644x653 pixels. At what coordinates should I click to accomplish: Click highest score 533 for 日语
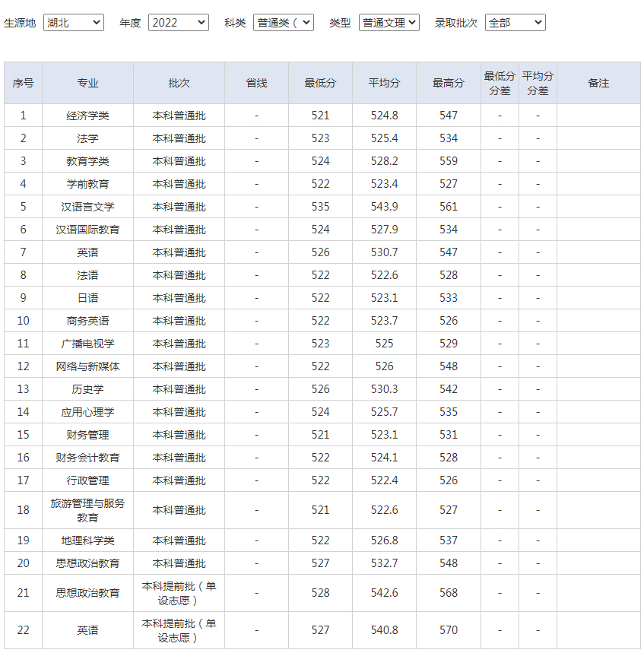pos(449,298)
